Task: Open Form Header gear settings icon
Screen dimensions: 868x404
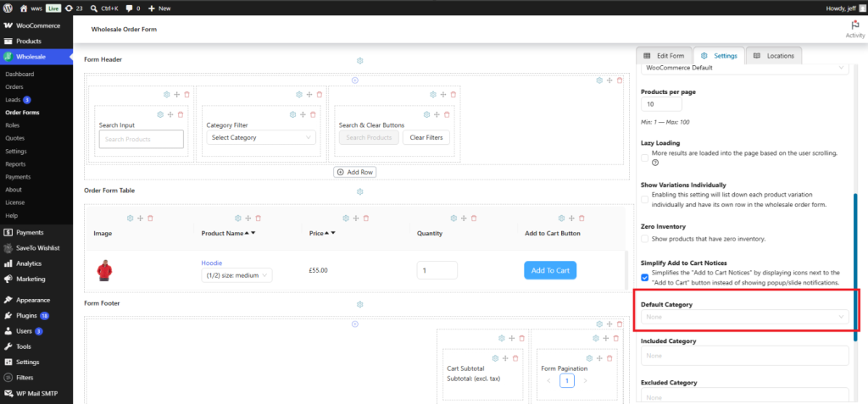Action: pyautogui.click(x=359, y=60)
